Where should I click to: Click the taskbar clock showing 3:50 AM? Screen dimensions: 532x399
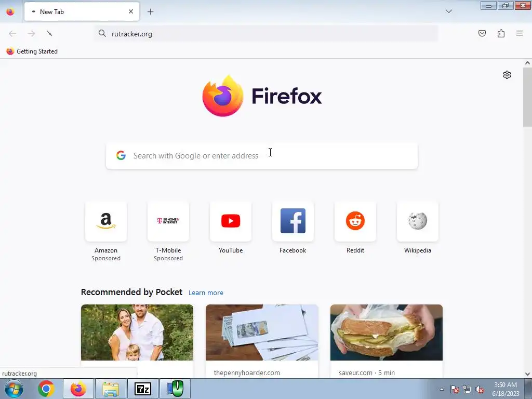(506, 389)
